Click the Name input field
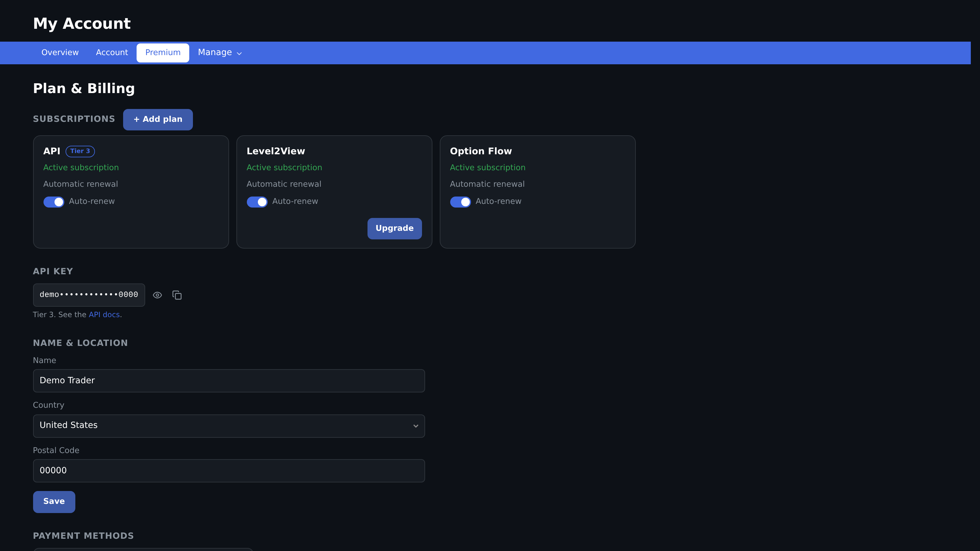Screen dimensions: 980x551 pyautogui.click(x=229, y=380)
